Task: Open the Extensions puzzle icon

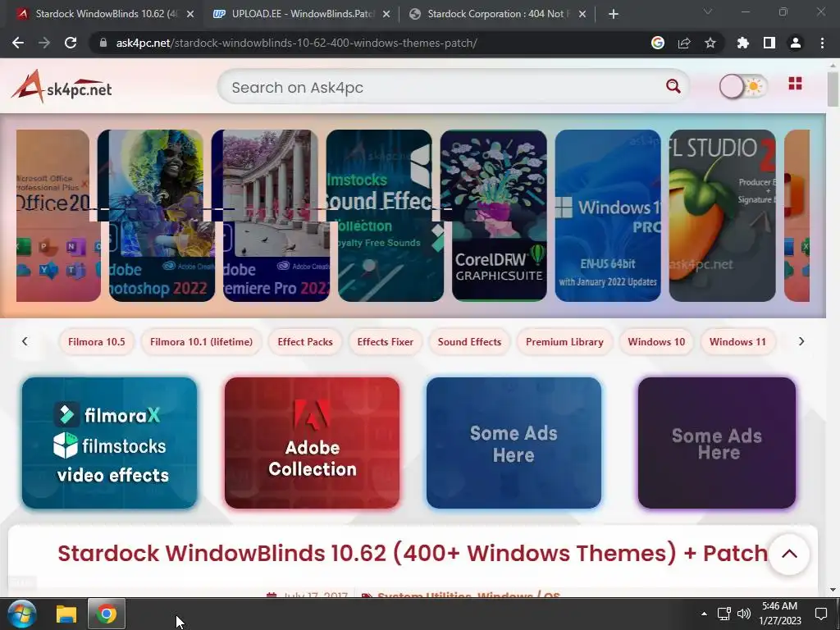Action: (x=743, y=43)
